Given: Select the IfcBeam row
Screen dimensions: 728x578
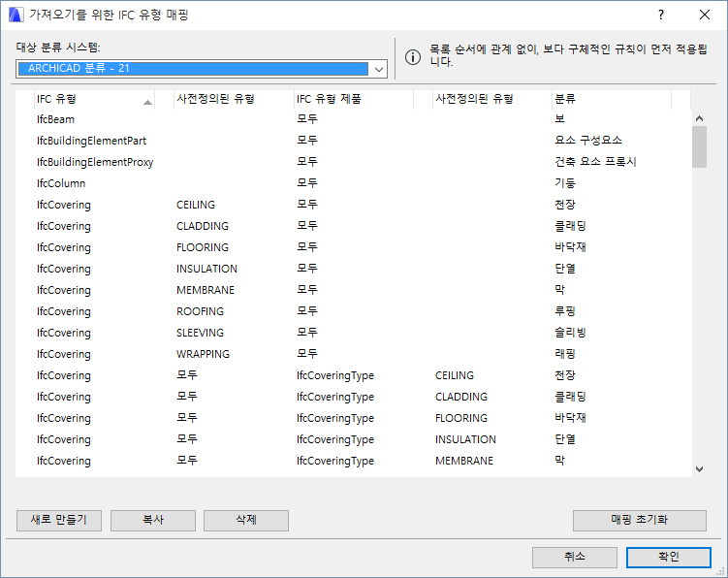Looking at the screenshot, I should [353, 119].
